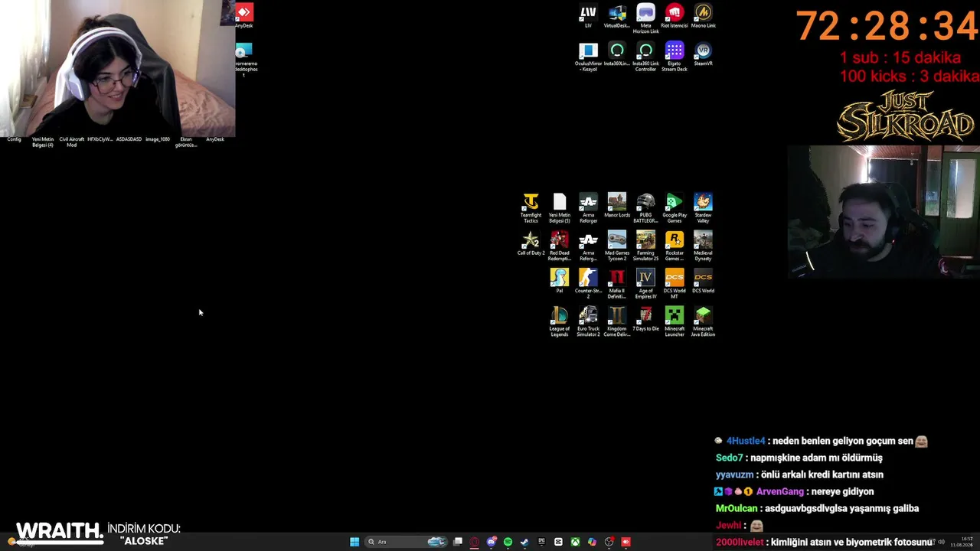Viewport: 980px width, 551px height.
Task: Click the Age of Empires IV icon
Action: [x=646, y=283]
